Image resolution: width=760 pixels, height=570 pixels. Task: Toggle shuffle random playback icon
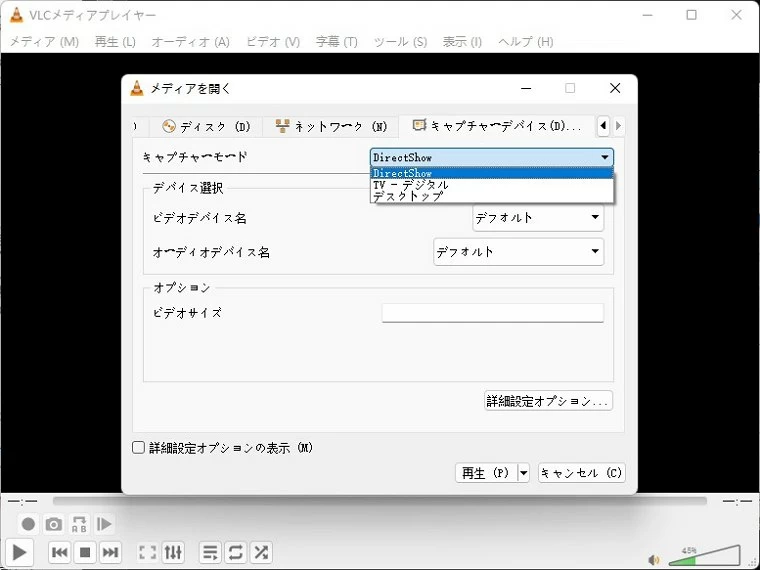point(261,552)
